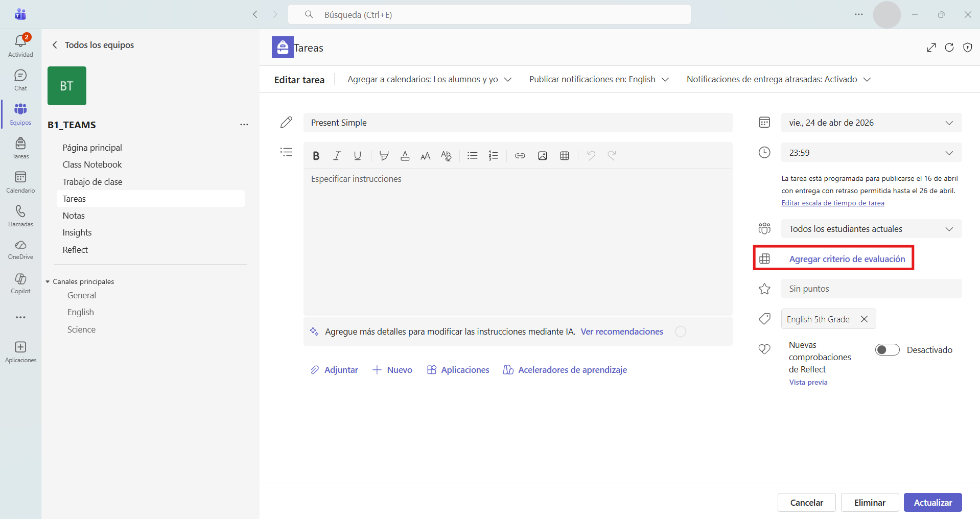Click Agregar criterio de evaluación
The width and height of the screenshot is (980, 519).
click(x=847, y=259)
